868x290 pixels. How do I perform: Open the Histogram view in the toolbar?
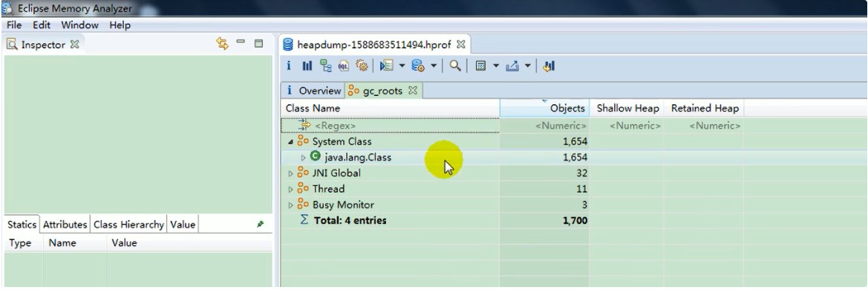[307, 66]
